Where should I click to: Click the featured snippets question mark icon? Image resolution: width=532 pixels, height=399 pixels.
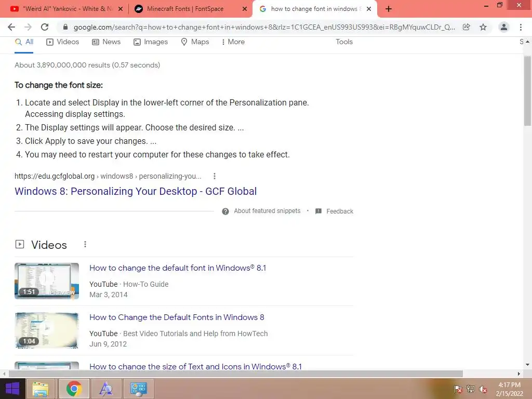(225, 211)
